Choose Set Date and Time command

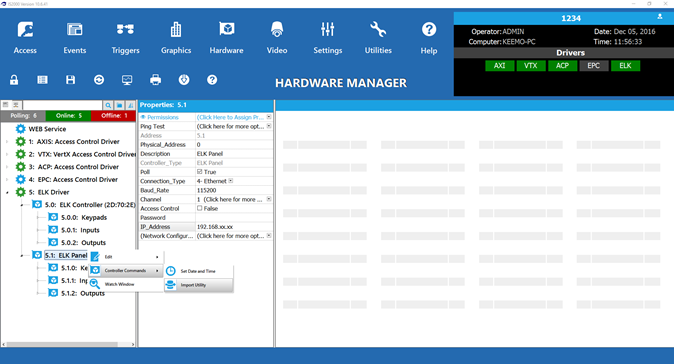(x=199, y=271)
